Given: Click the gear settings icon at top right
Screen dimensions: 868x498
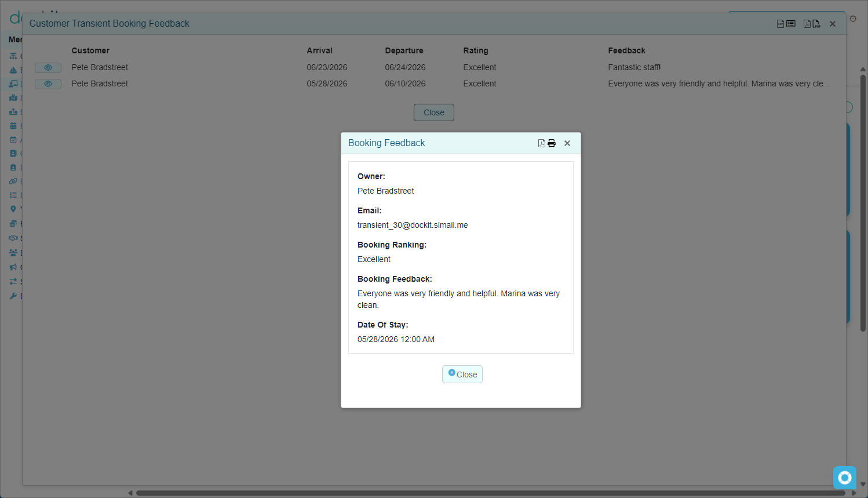Looking at the screenshot, I should 853,19.
